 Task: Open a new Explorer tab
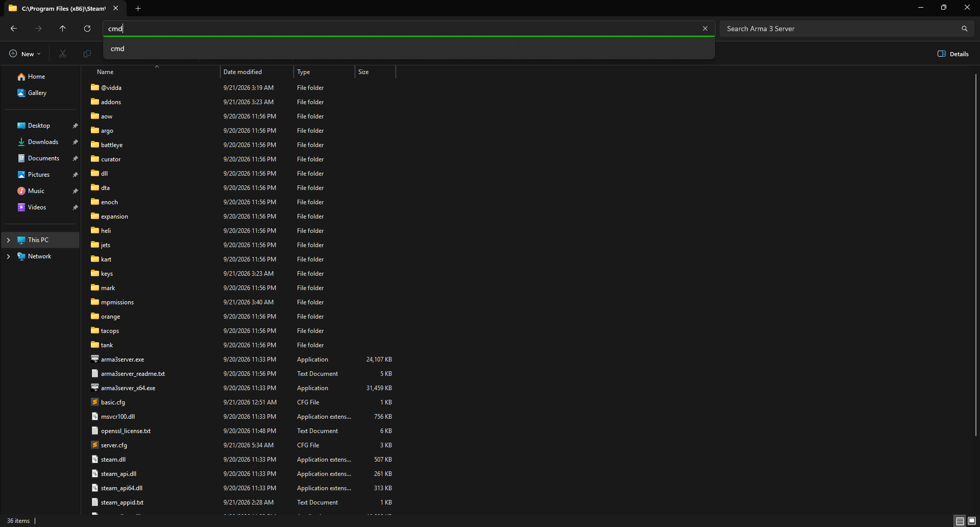pos(138,8)
